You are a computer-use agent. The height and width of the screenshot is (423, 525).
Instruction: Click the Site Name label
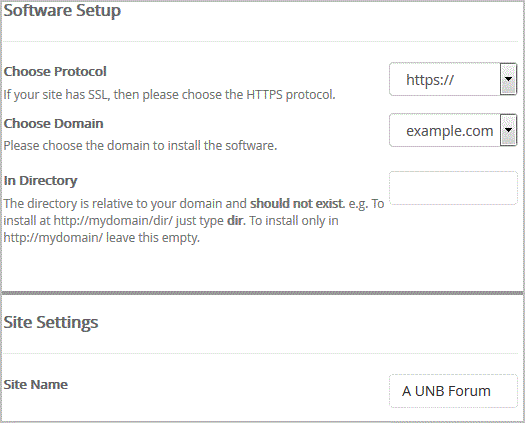[x=35, y=384]
